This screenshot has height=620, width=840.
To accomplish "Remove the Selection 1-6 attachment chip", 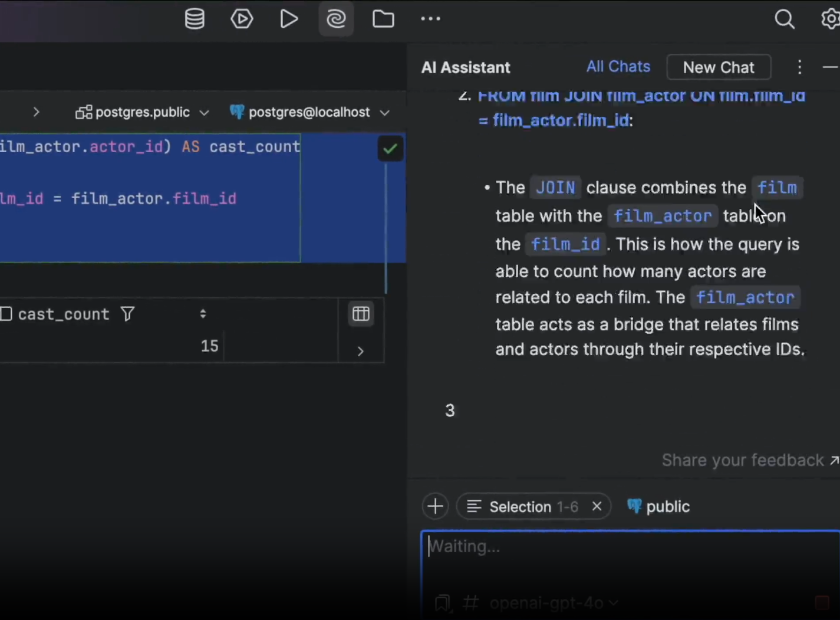I will (597, 506).
